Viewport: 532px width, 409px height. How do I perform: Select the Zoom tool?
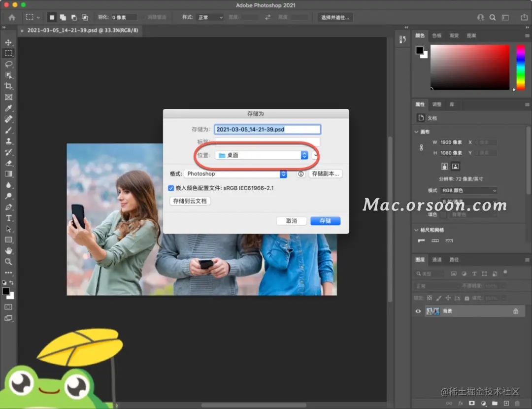tap(8, 262)
